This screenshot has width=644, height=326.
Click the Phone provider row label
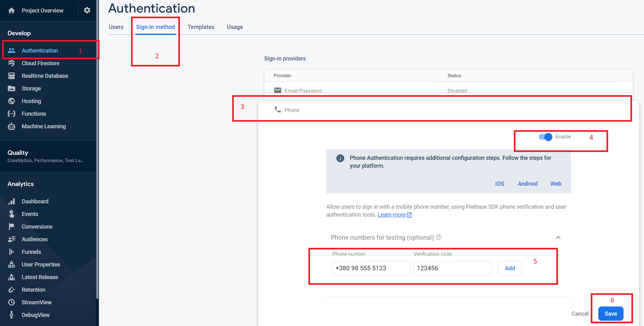pos(292,110)
